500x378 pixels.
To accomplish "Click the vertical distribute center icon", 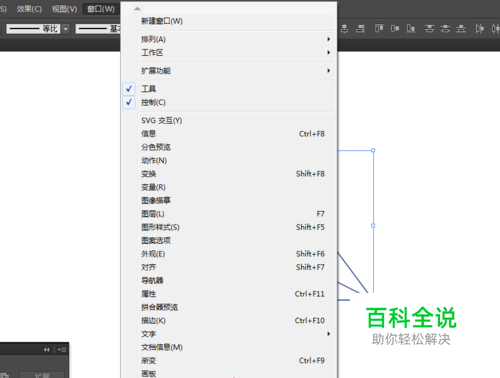I will pos(445,29).
